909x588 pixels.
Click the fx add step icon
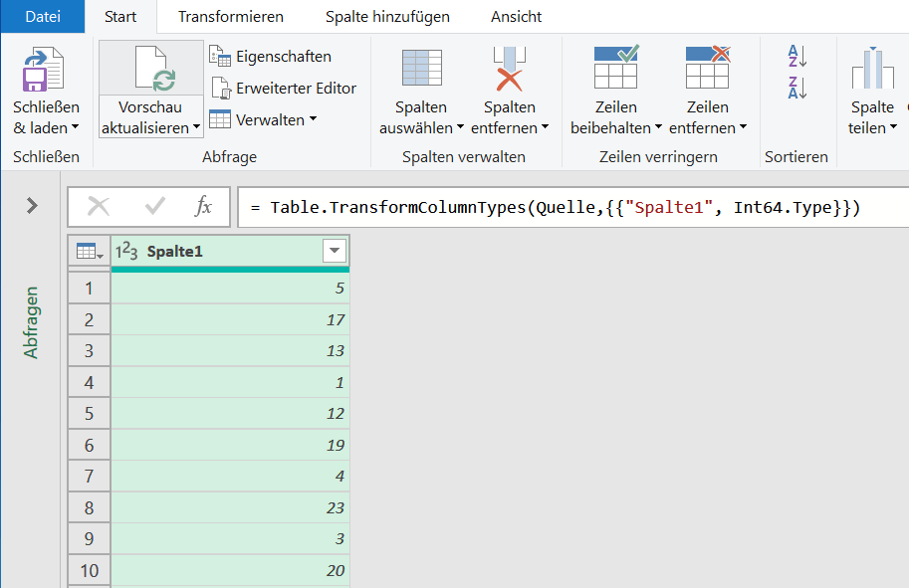tap(203, 206)
